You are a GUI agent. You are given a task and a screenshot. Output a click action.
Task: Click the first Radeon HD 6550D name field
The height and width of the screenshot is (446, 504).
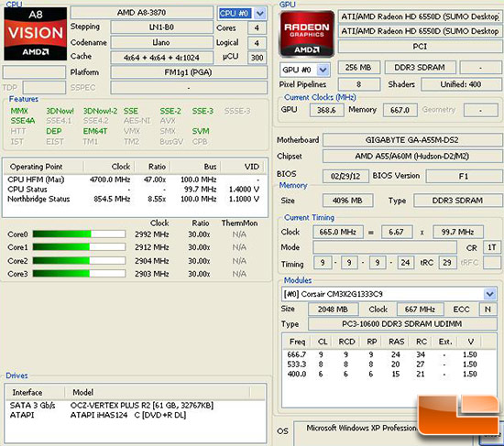420,16
